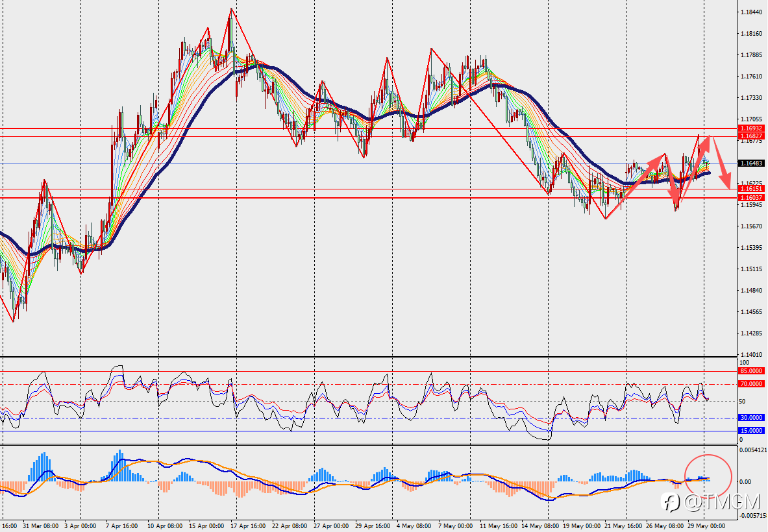Click the 1.14010 price axis value
The height and width of the screenshot is (532, 768).
[752, 354]
